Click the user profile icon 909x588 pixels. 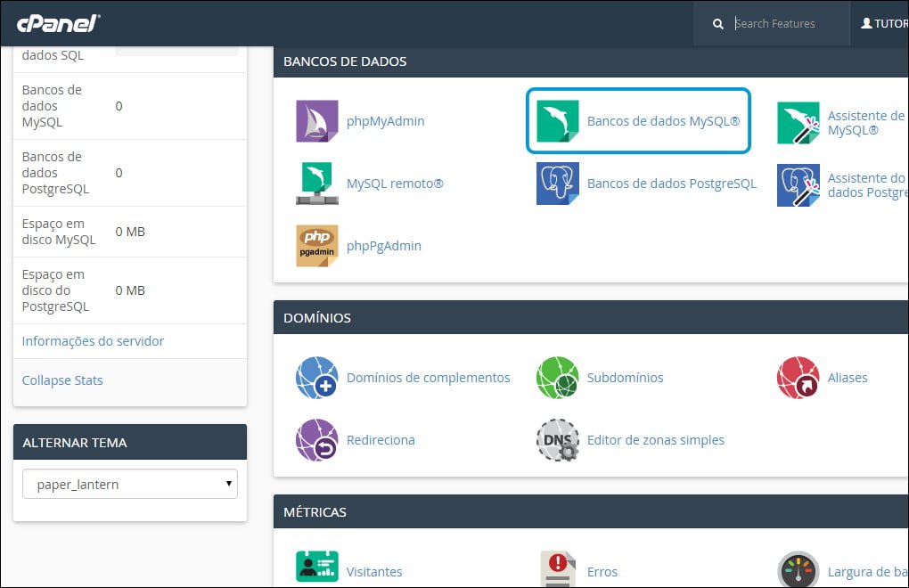tap(867, 23)
